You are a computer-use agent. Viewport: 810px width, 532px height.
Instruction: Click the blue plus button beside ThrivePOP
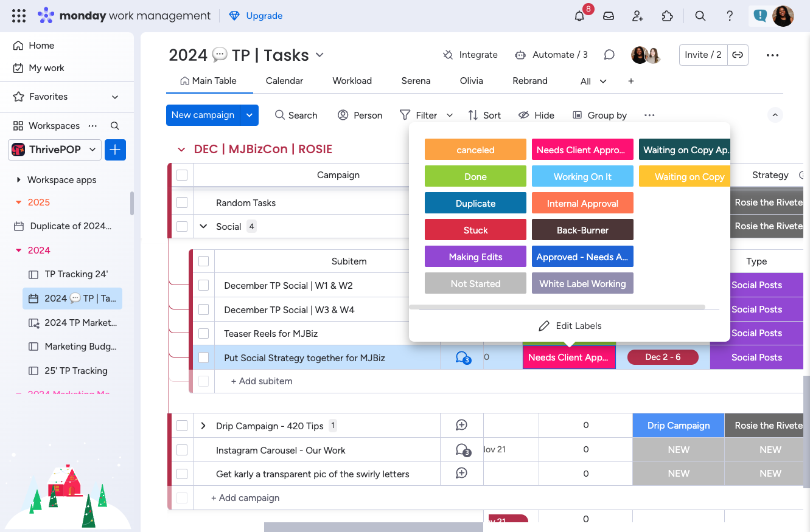[x=115, y=150]
